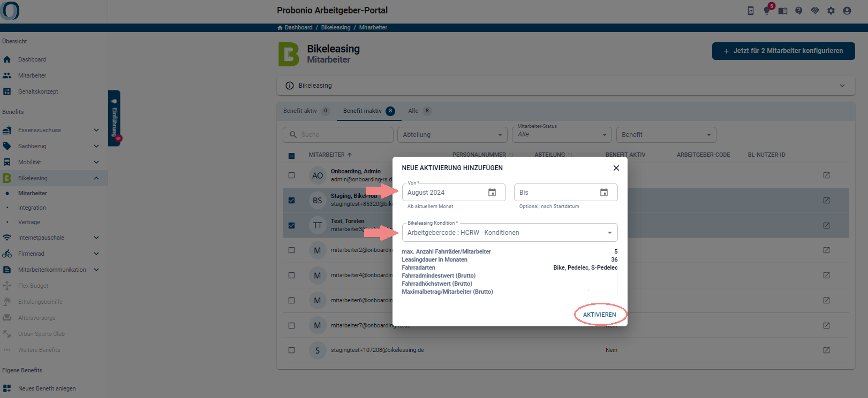
Task: Expand Mobilität in sidebar
Action: (96, 162)
